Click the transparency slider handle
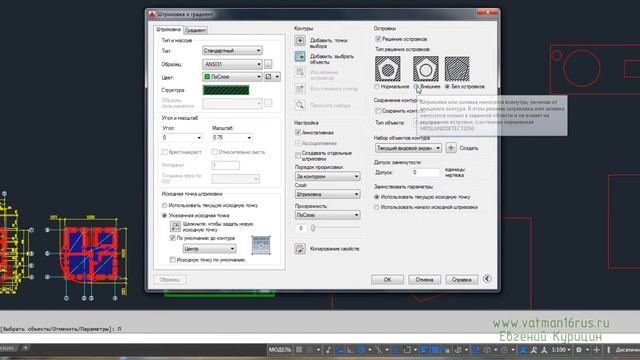The height and width of the screenshot is (360, 640). (313, 228)
